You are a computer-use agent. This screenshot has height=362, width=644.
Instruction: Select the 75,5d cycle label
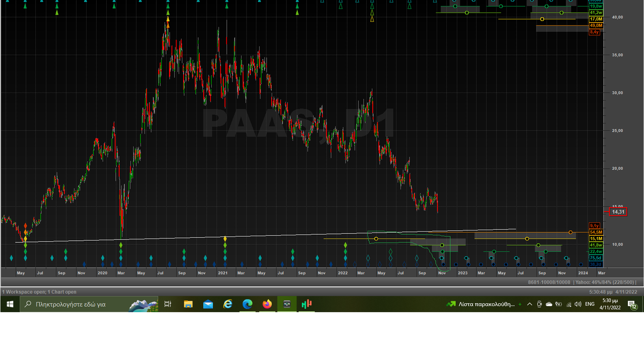click(596, 258)
